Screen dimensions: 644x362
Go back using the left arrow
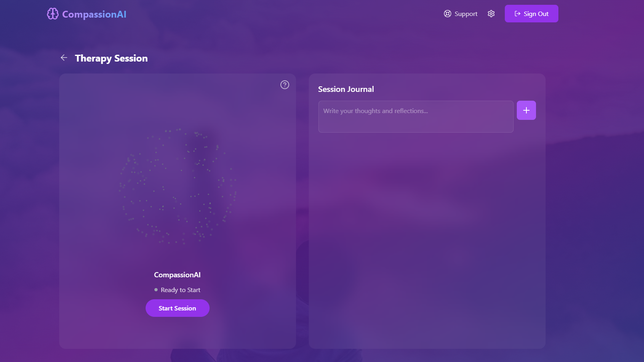[x=64, y=58]
